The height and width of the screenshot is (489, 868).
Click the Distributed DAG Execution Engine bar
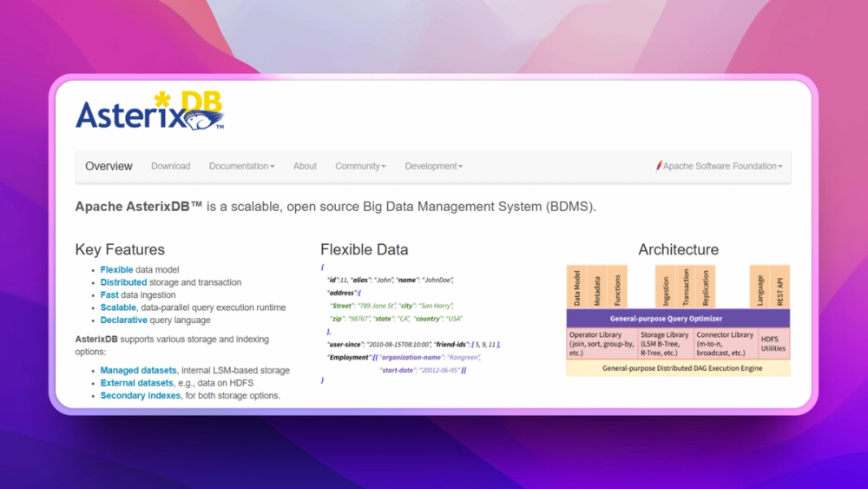click(x=678, y=368)
